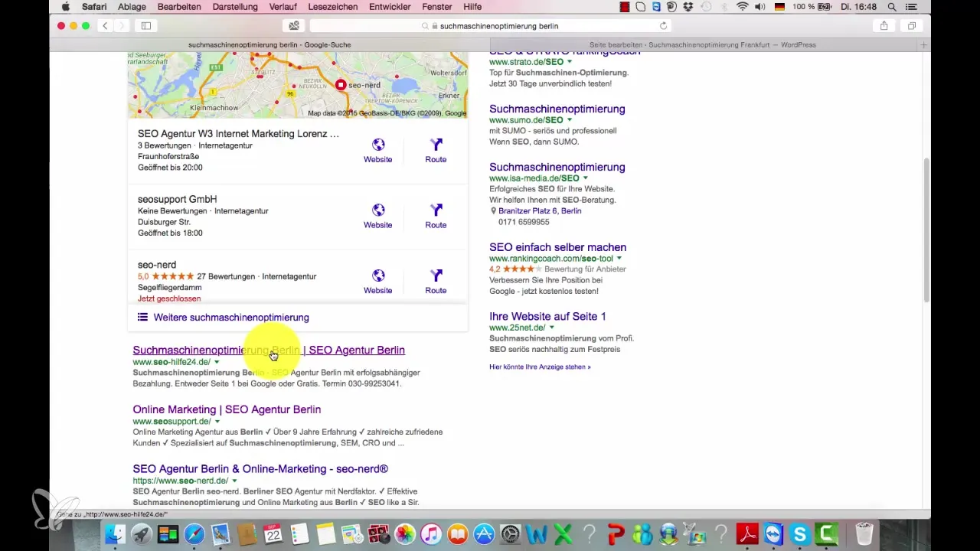
Task: Open the Bearbeiten menu
Action: pos(179,7)
